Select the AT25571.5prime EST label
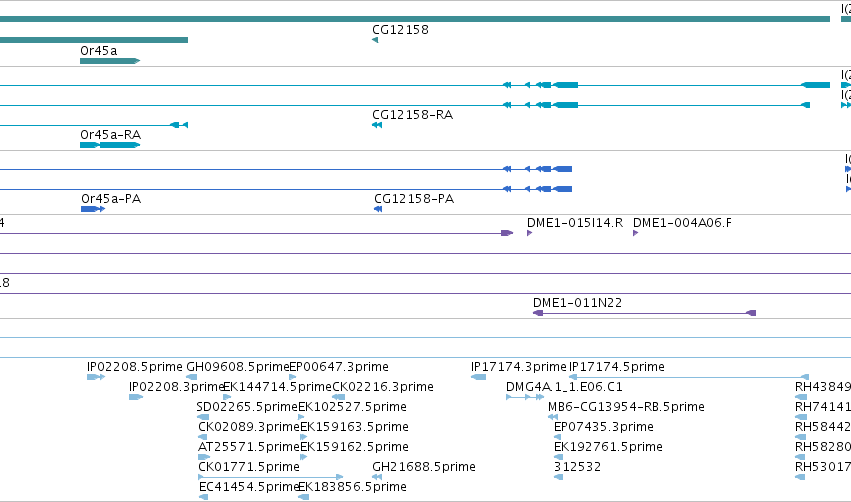Viewport: 851px width, 502px height. (x=249, y=447)
